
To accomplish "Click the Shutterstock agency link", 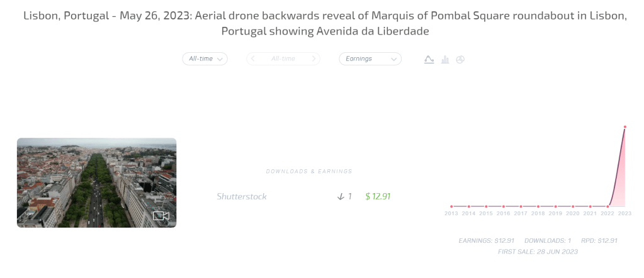I will pos(242,196).
